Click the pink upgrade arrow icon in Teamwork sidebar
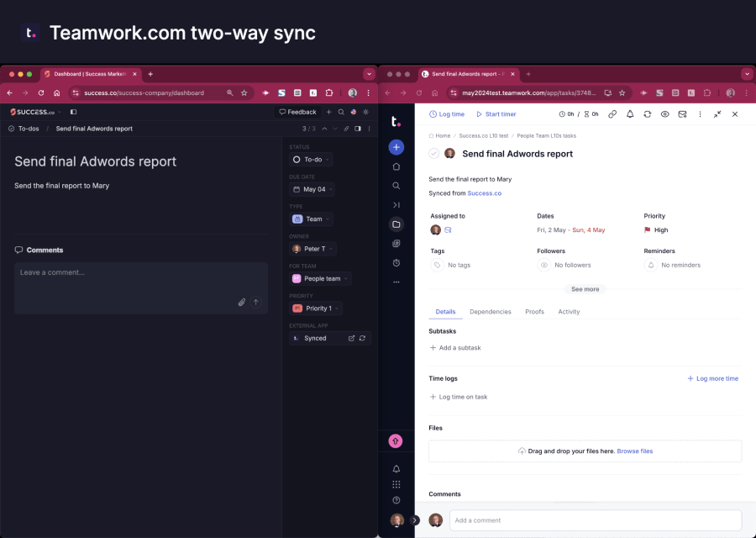The image size is (756, 538). click(x=396, y=441)
